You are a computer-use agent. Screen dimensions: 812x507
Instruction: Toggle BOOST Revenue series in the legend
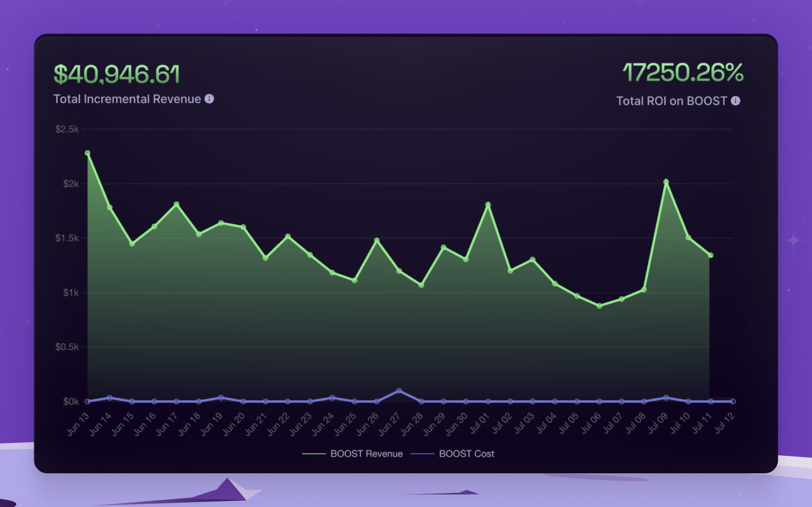coord(366,454)
